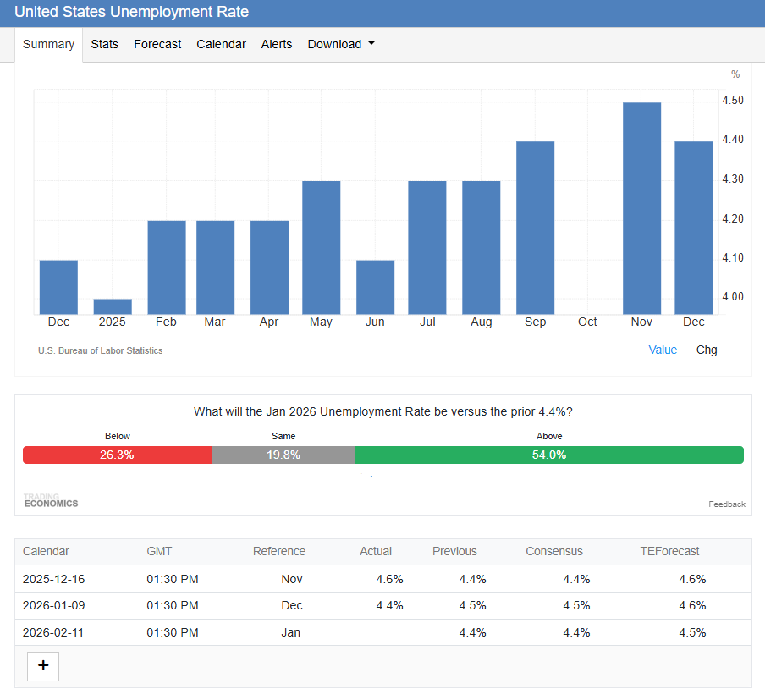765x700 pixels.
Task: Open the Forecast tab
Action: coord(157,44)
